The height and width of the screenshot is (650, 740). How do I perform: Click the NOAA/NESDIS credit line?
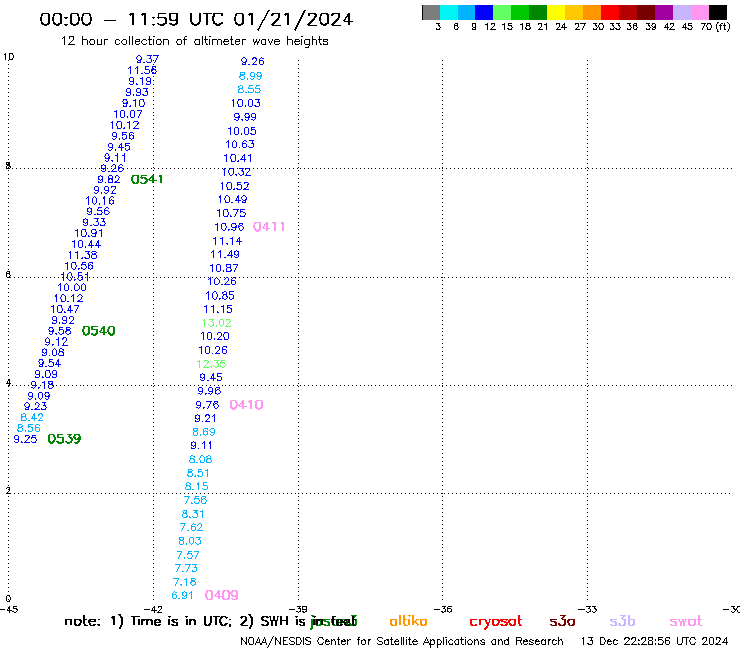point(402,642)
